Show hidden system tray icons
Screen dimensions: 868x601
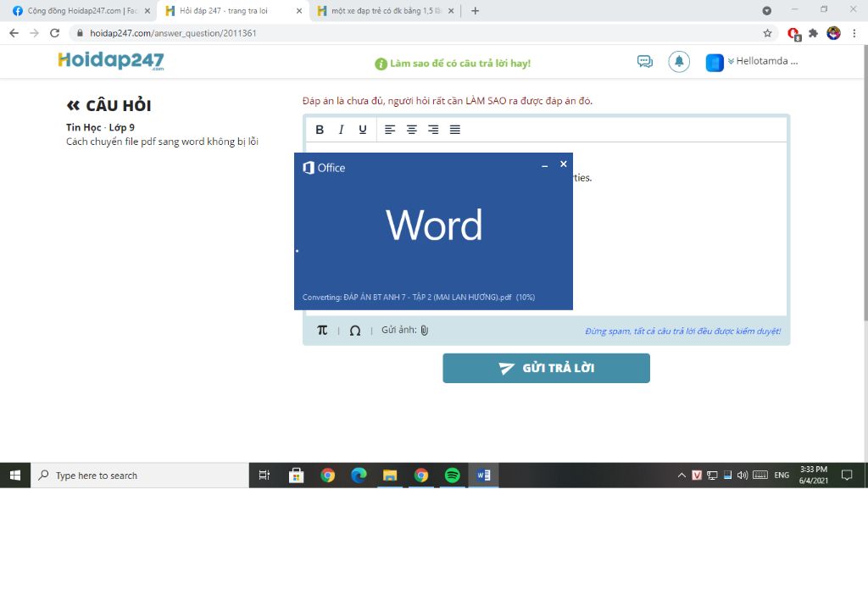682,476
